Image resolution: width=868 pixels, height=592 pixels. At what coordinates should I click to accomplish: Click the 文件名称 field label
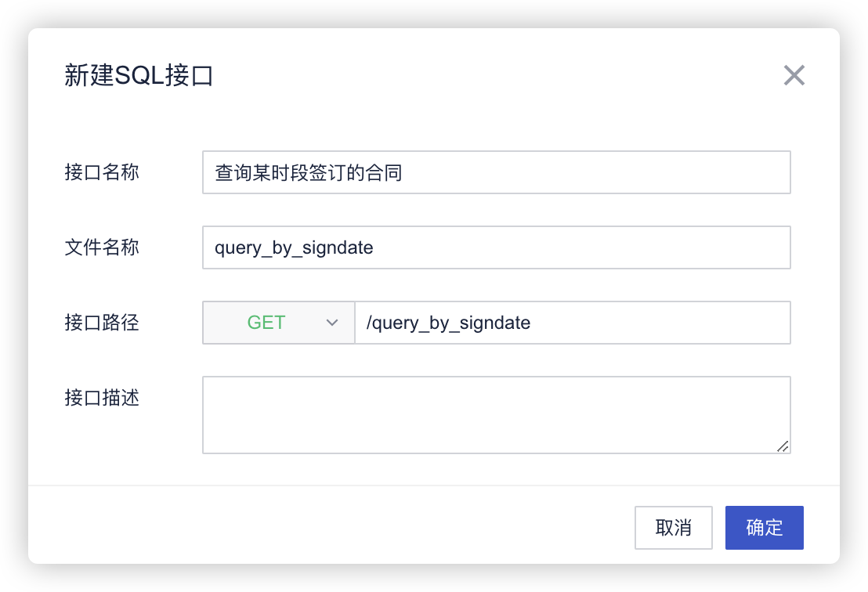coord(102,247)
